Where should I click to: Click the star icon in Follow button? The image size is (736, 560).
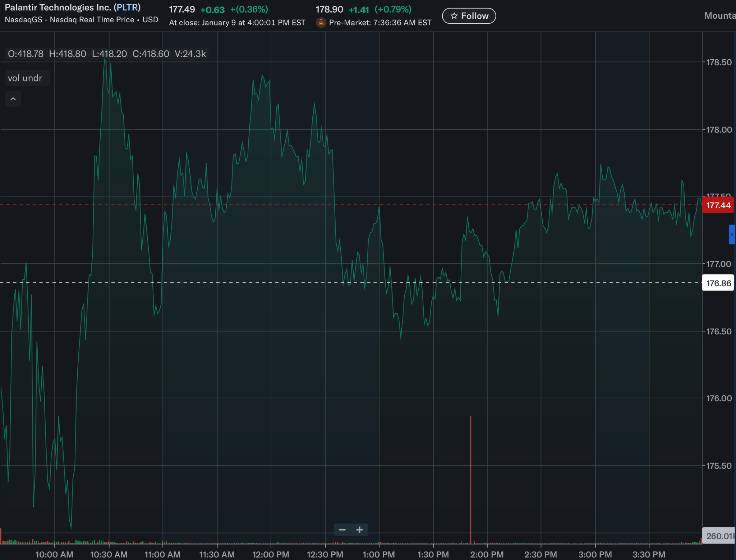(454, 16)
